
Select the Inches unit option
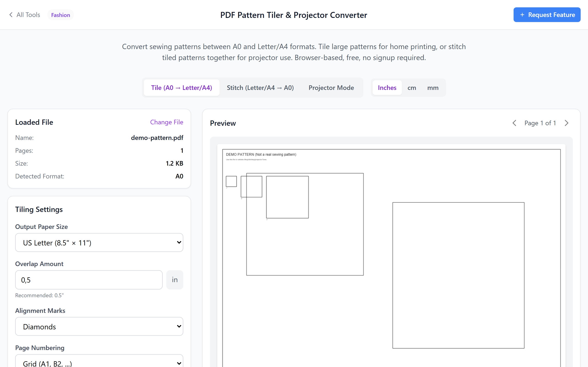(387, 88)
